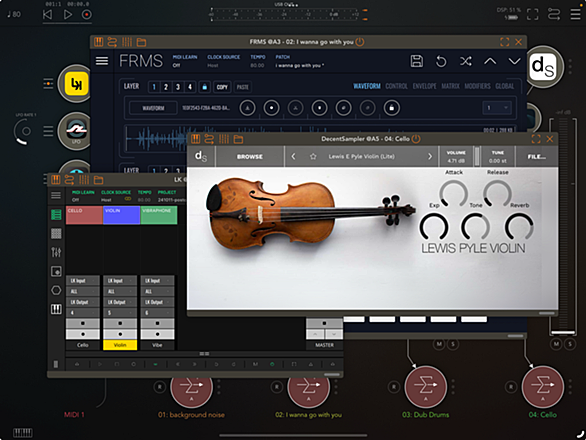Switch to FRMS GLOBAL tab

pyautogui.click(x=505, y=86)
